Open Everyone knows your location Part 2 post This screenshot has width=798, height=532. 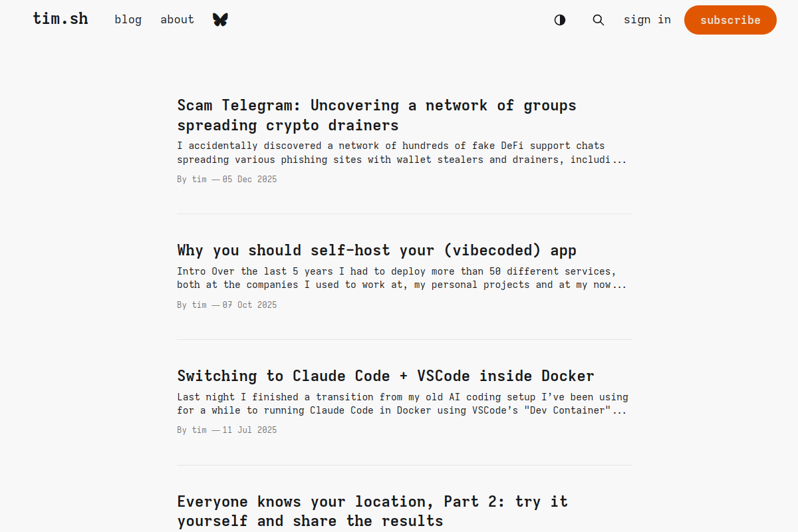(372, 511)
